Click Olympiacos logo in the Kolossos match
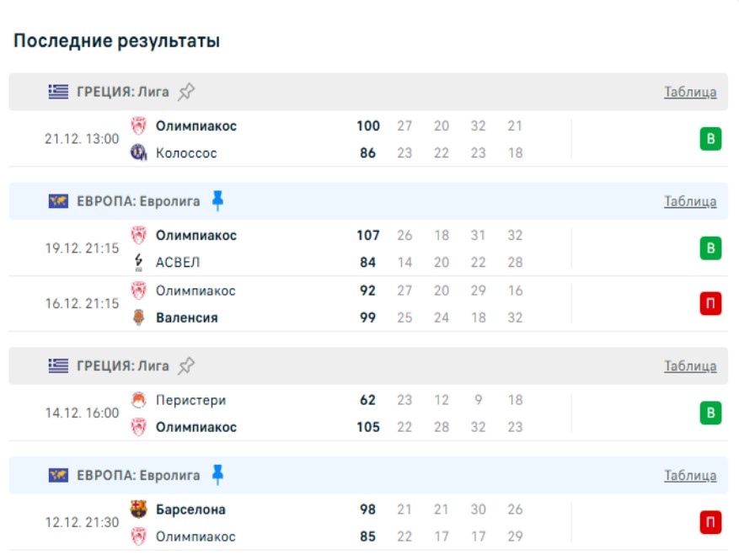 (x=139, y=126)
